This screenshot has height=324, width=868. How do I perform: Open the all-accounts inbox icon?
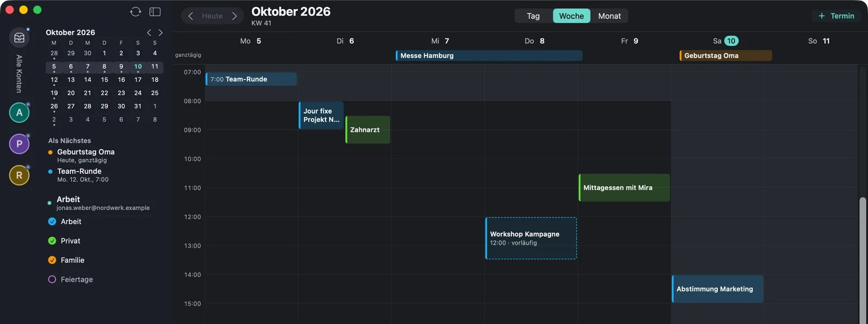point(20,37)
